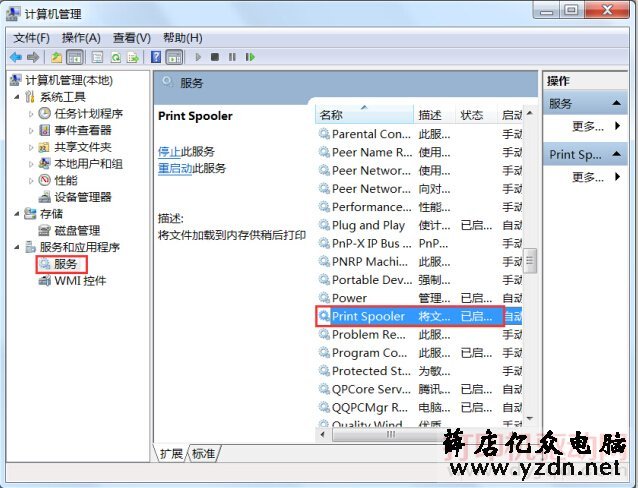Collapse the Print Sp... actions section
This screenshot has width=638, height=488.
(x=616, y=154)
